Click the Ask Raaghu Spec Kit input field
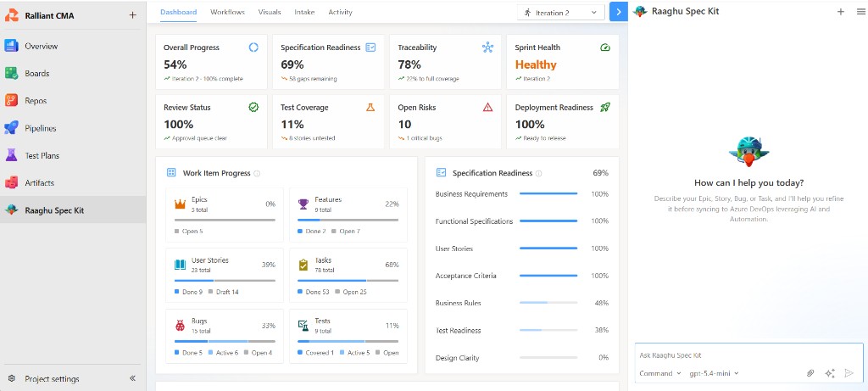 [748, 355]
